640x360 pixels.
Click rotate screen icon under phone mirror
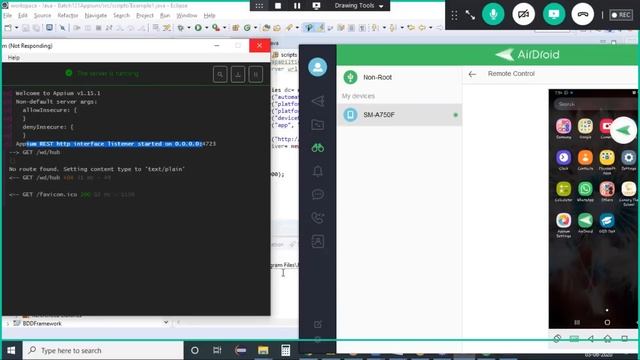(557, 338)
